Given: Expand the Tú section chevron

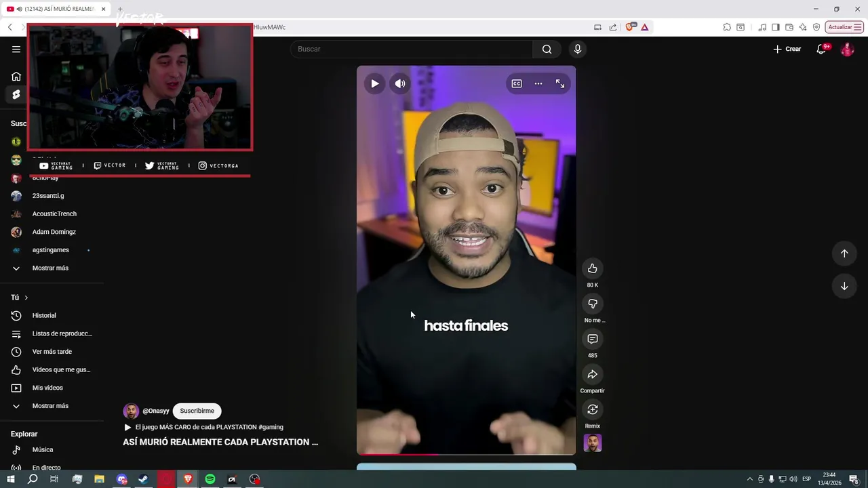Looking at the screenshot, I should [26, 298].
